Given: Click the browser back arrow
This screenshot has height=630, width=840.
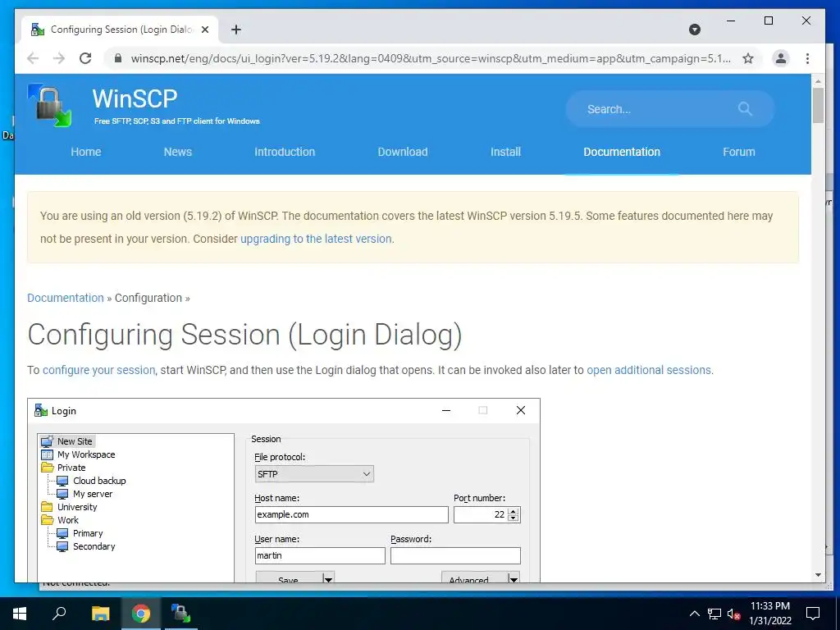Looking at the screenshot, I should pos(33,58).
